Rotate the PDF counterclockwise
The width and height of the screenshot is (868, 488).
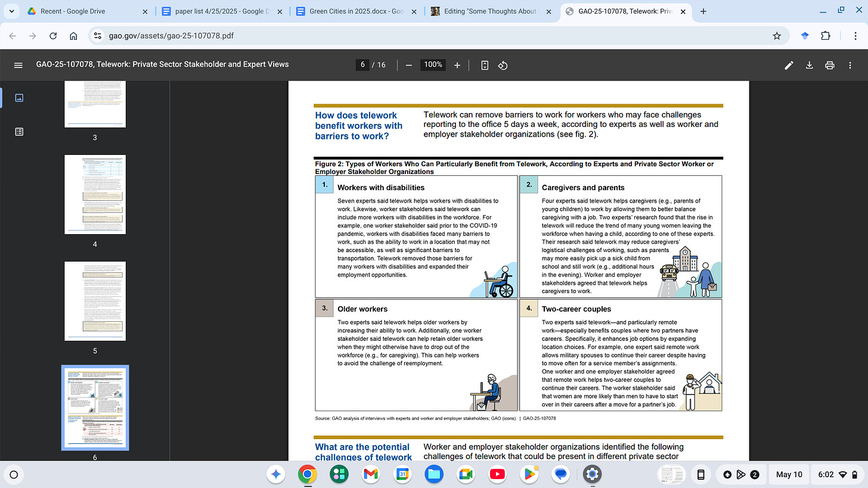pos(503,65)
